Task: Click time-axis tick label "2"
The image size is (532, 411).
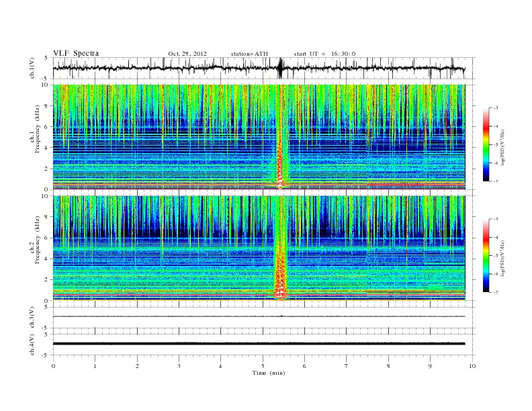Action: click(137, 366)
